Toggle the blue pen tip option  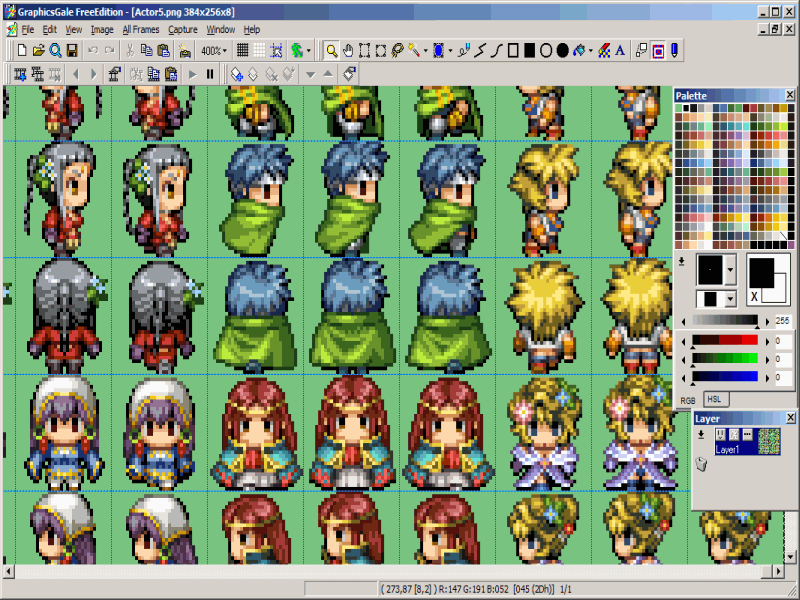click(x=674, y=51)
